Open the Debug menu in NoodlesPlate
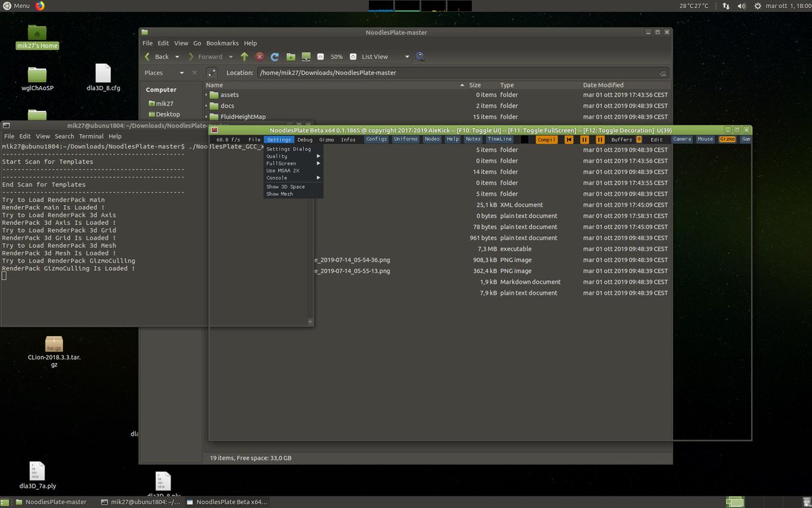Viewport: 812px width, 508px height. [x=305, y=140]
